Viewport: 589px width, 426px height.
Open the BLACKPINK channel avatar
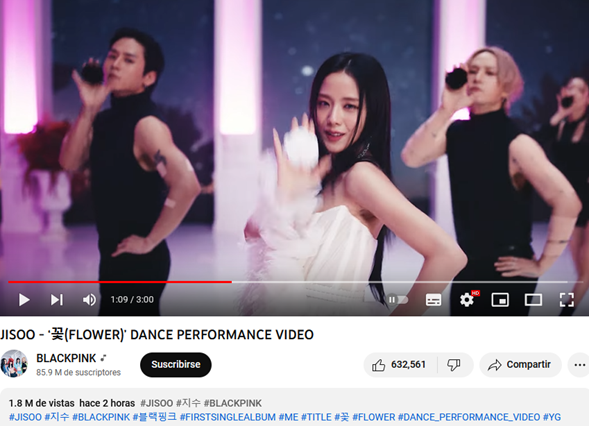tap(14, 364)
